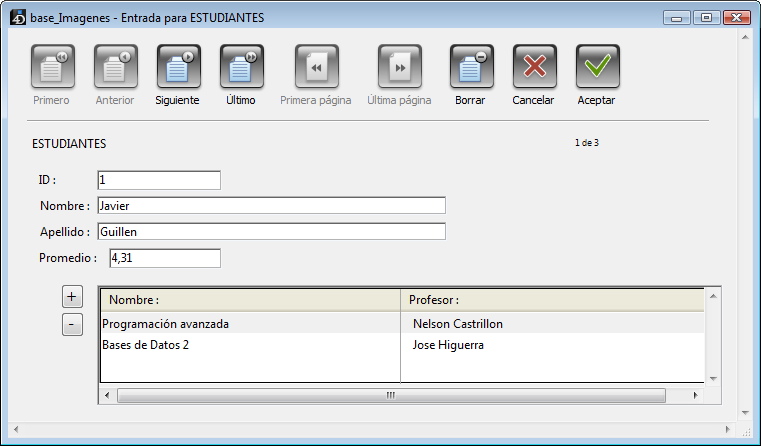Click the Apellido field with Guillen
This screenshot has height=446, width=761.
(x=271, y=232)
